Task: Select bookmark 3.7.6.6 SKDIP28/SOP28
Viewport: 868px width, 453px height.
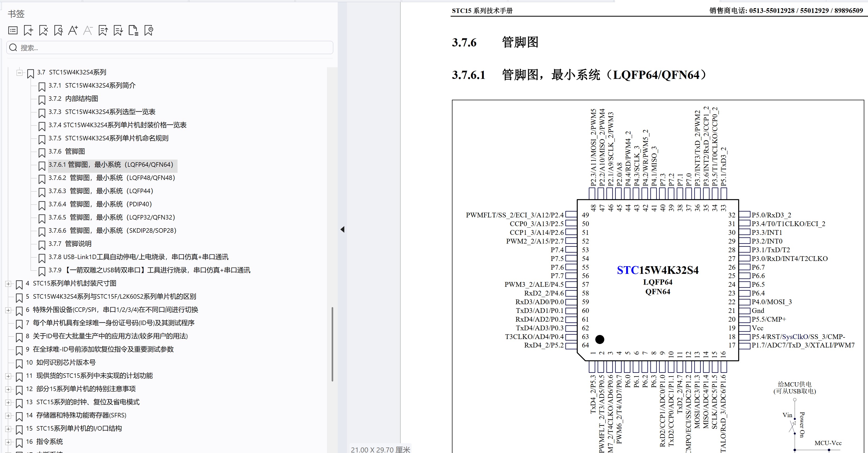Action: (x=113, y=231)
